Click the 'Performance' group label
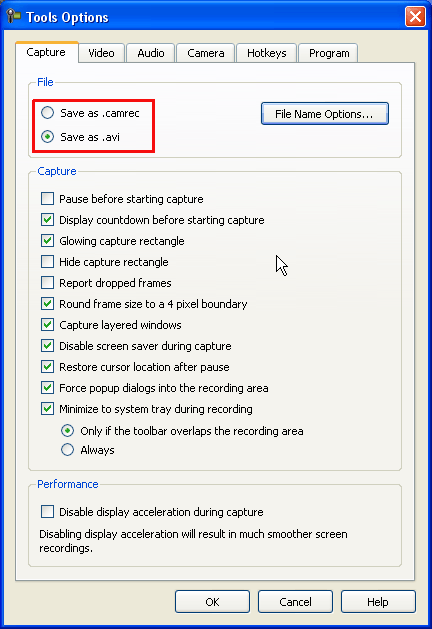This screenshot has width=432, height=629. 68,484
